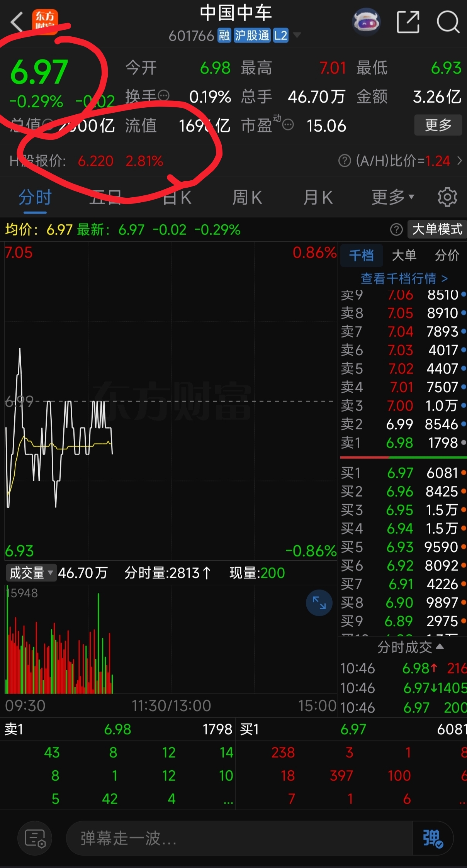Open 查看千档行情 link
The image size is (467, 868).
tap(404, 278)
